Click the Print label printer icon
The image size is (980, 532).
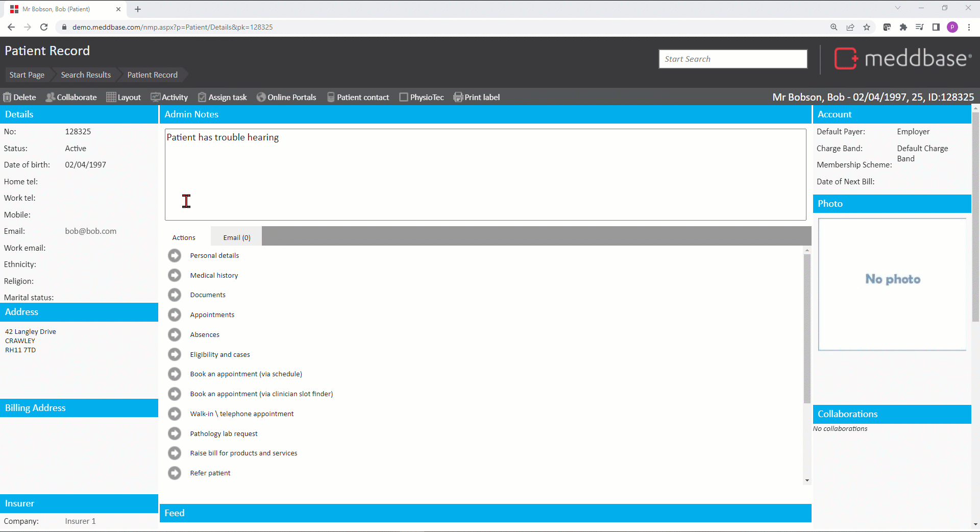click(x=458, y=97)
